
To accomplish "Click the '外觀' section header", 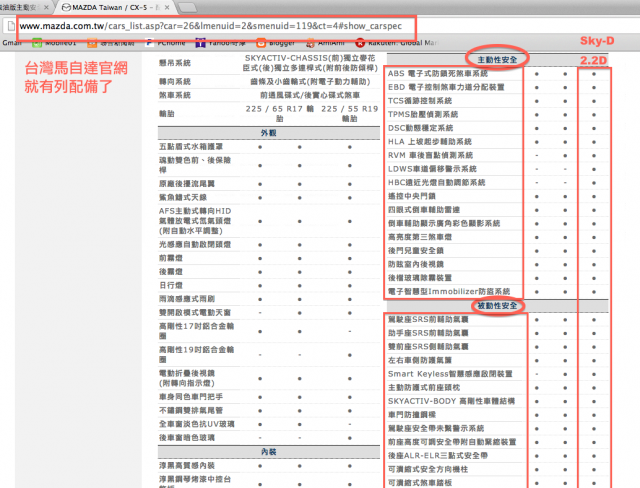I will (269, 133).
